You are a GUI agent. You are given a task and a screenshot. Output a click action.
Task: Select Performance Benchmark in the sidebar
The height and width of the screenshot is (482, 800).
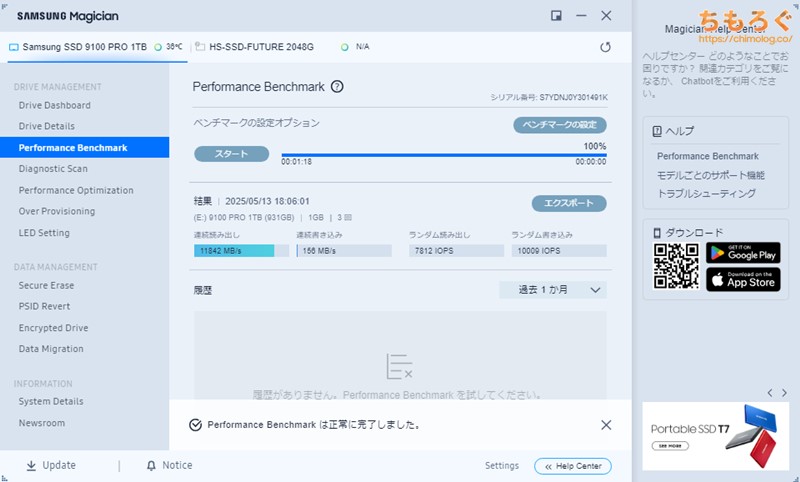[x=85, y=147]
